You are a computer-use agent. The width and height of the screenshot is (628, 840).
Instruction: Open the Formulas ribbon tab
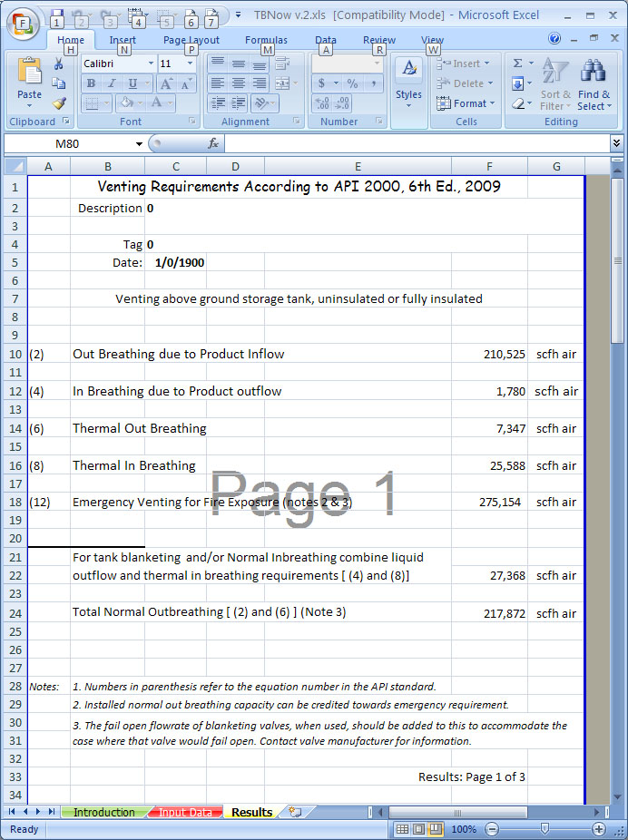266,40
